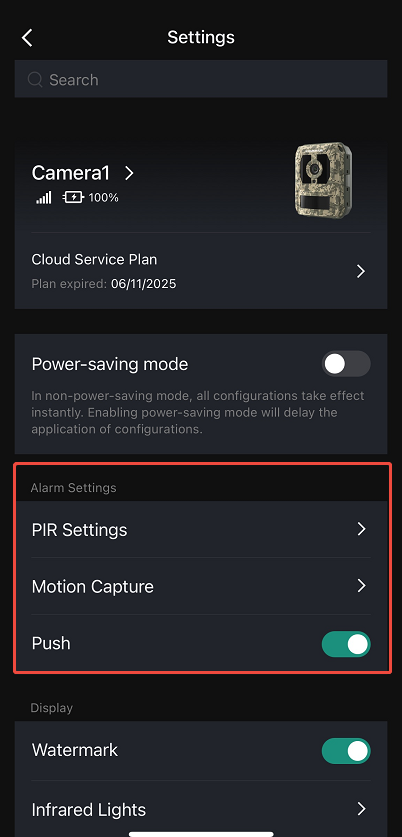Enable Power-saving mode switch
This screenshot has height=837, width=402.
346,364
